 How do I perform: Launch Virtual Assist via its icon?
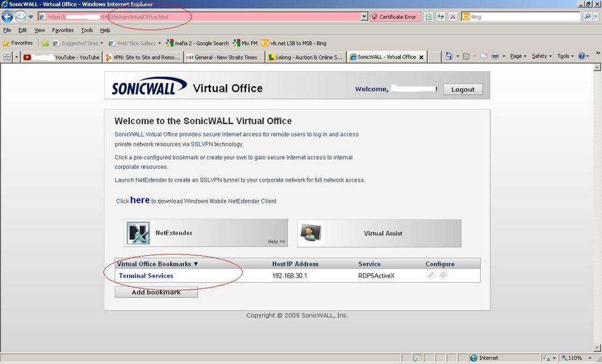(311, 233)
